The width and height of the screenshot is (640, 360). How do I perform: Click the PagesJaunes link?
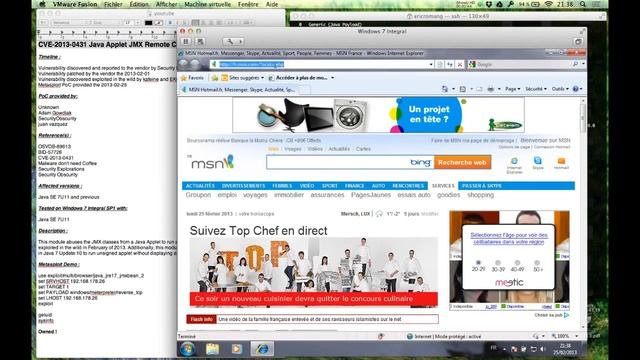(371, 195)
